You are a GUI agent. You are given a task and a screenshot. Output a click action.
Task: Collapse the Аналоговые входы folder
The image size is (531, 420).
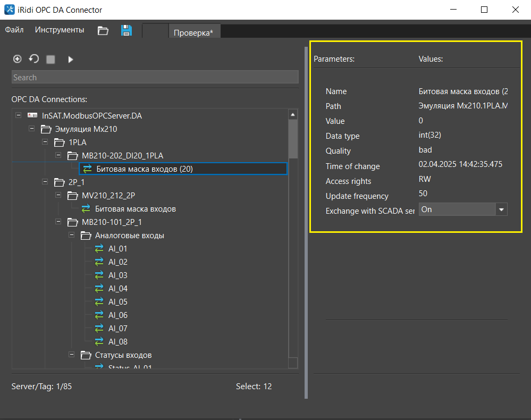[72, 236]
